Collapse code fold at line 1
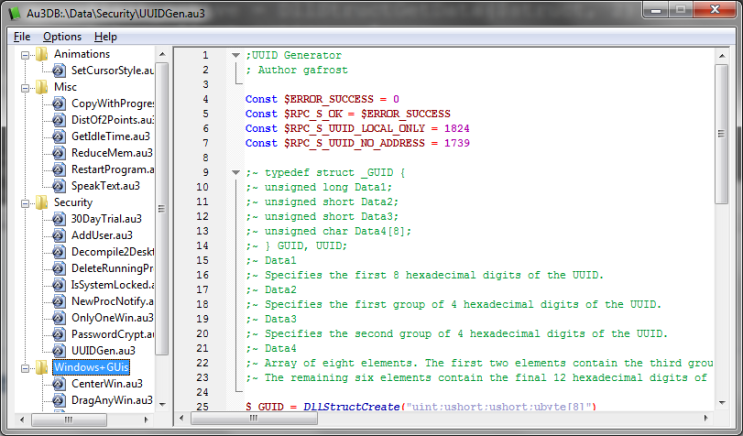 pos(236,55)
